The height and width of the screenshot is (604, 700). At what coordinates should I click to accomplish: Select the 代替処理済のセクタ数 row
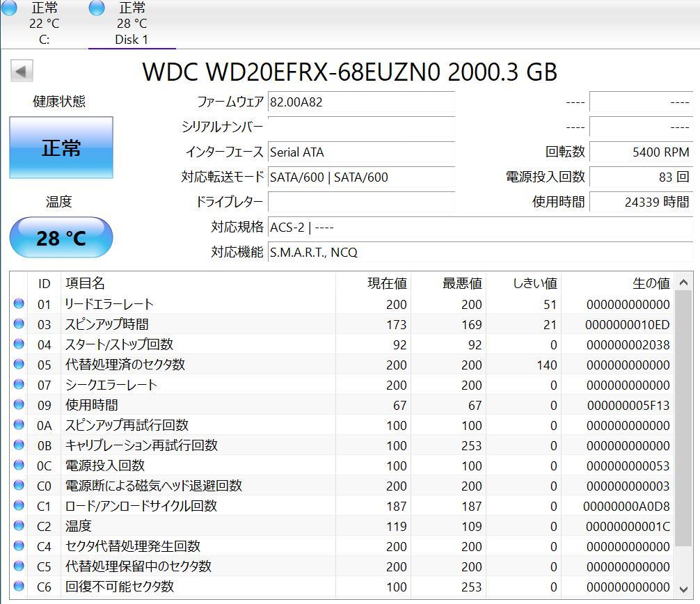click(342, 365)
